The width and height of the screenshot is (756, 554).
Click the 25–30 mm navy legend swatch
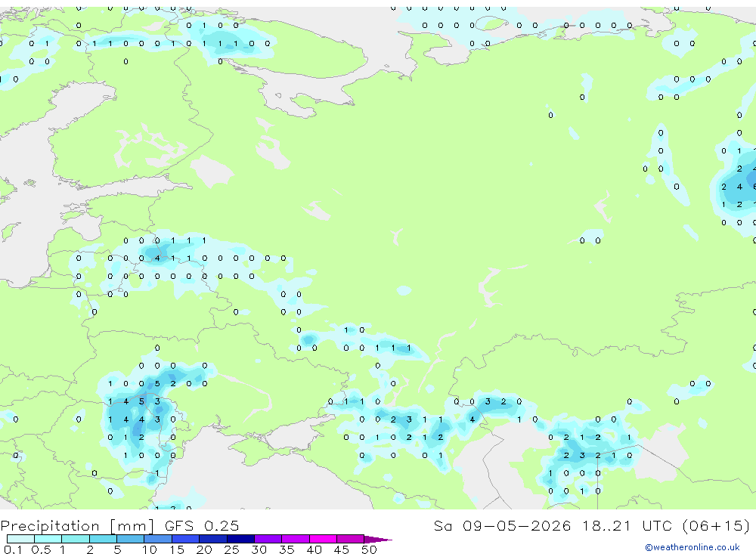point(240,539)
